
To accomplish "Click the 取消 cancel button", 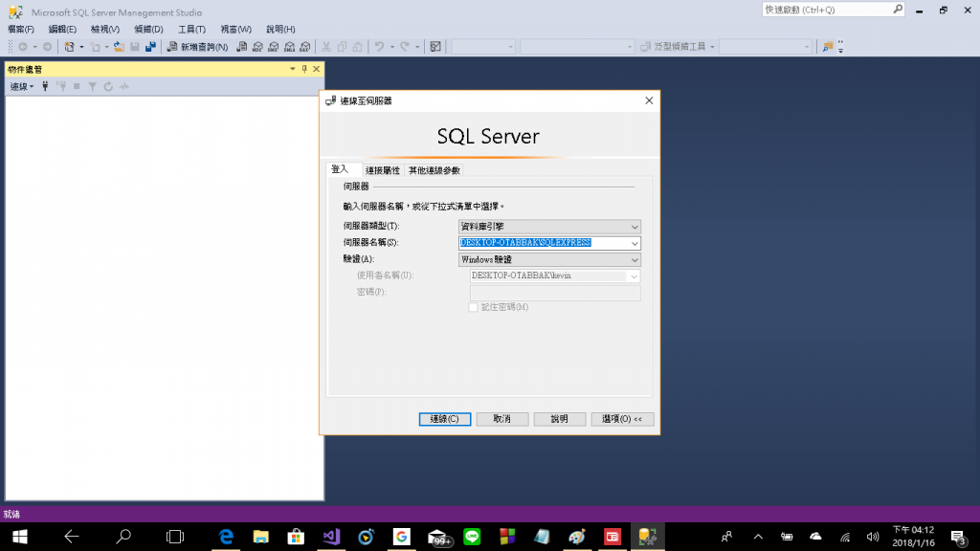I will [x=502, y=419].
